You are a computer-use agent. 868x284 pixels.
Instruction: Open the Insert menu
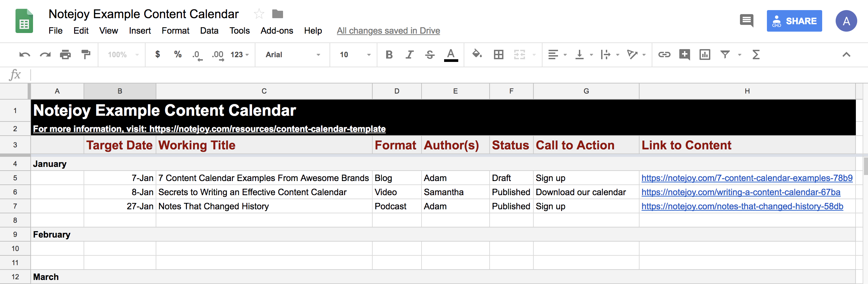[140, 31]
